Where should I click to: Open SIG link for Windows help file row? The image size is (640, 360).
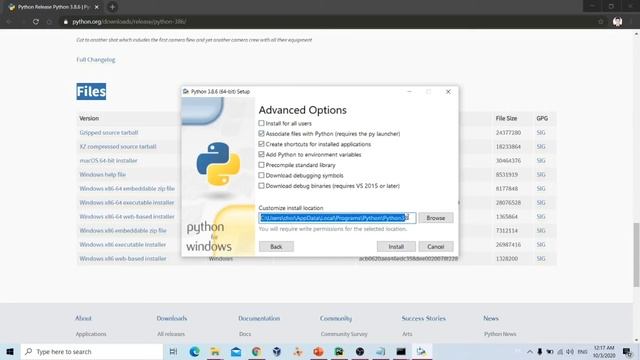click(x=541, y=174)
